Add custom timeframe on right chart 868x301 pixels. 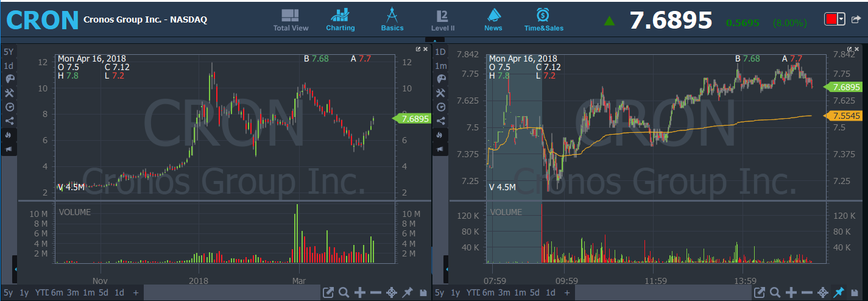click(568, 292)
